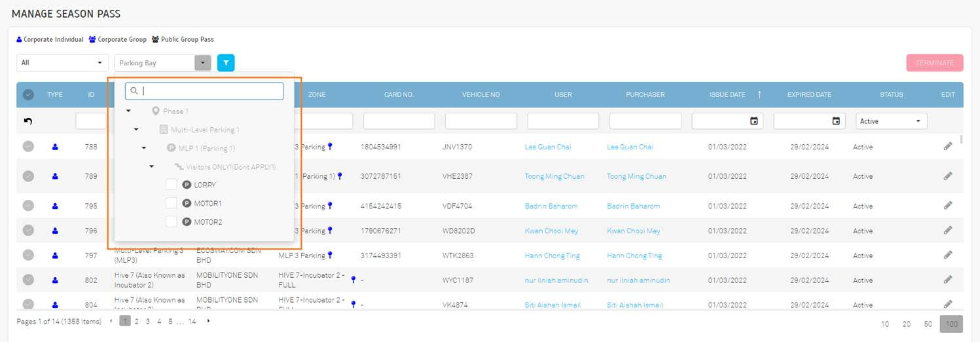The width and height of the screenshot is (980, 342).
Task: Go to page 2 of results
Action: [x=136, y=322]
